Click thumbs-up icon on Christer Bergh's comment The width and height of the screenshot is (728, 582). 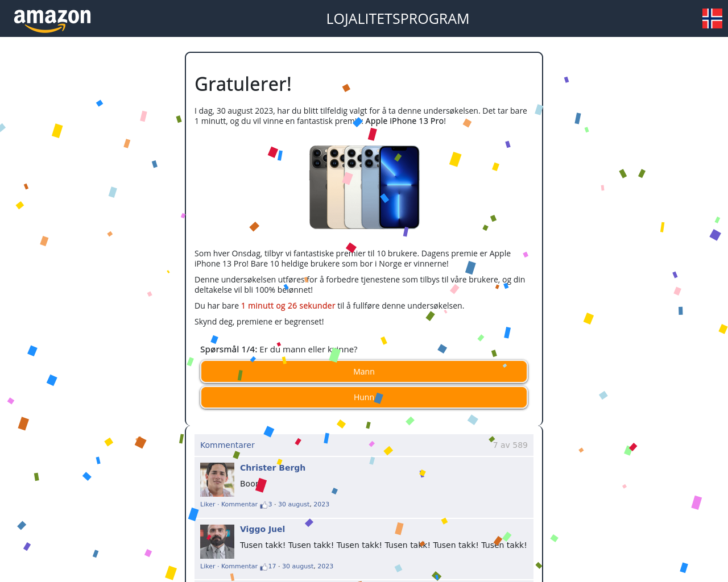[x=264, y=505]
